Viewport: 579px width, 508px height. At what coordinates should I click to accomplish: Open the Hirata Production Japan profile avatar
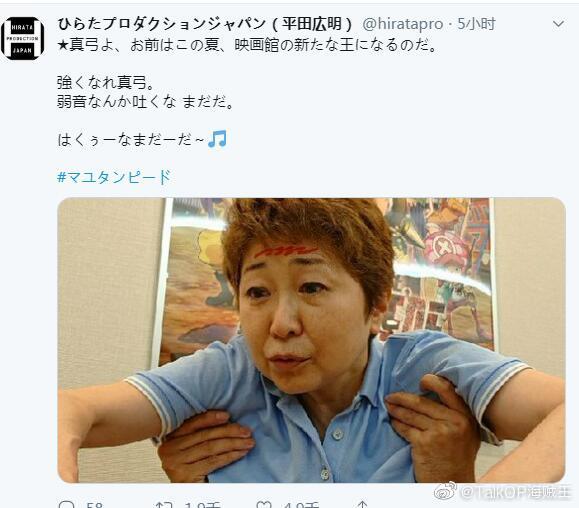(x=23, y=38)
